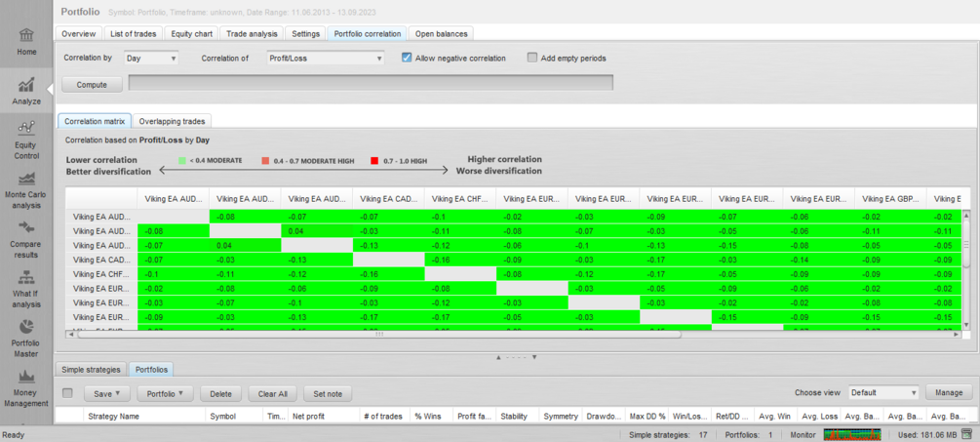Switch to the Overview tab
This screenshot has width=980, height=442.
pyautogui.click(x=79, y=34)
